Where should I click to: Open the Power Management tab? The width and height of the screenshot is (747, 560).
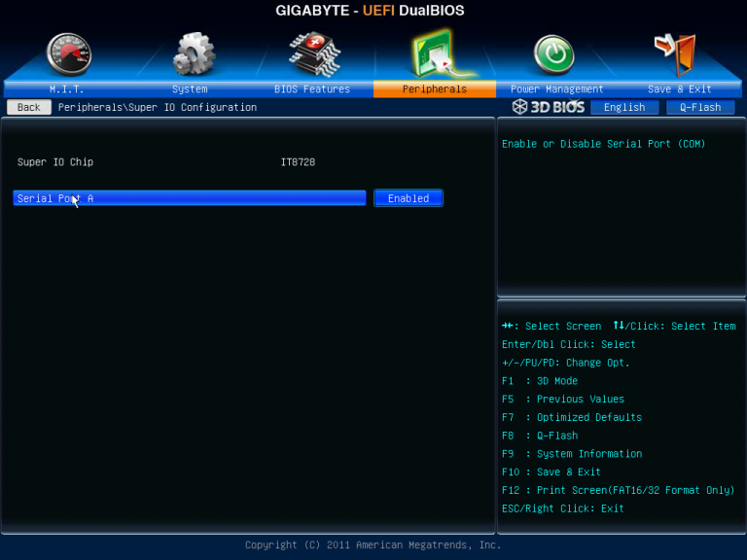tap(557, 89)
